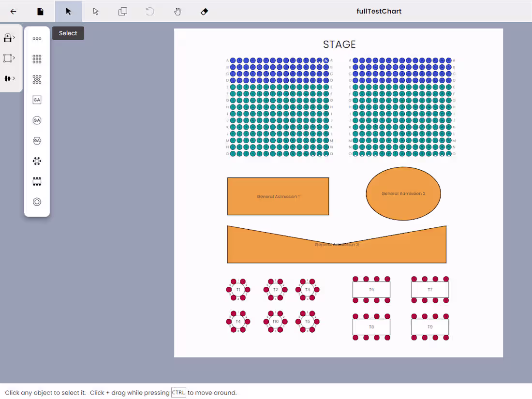Image resolution: width=532 pixels, height=399 pixels.
Task: Click the new chart page icon
Action: coord(40,11)
